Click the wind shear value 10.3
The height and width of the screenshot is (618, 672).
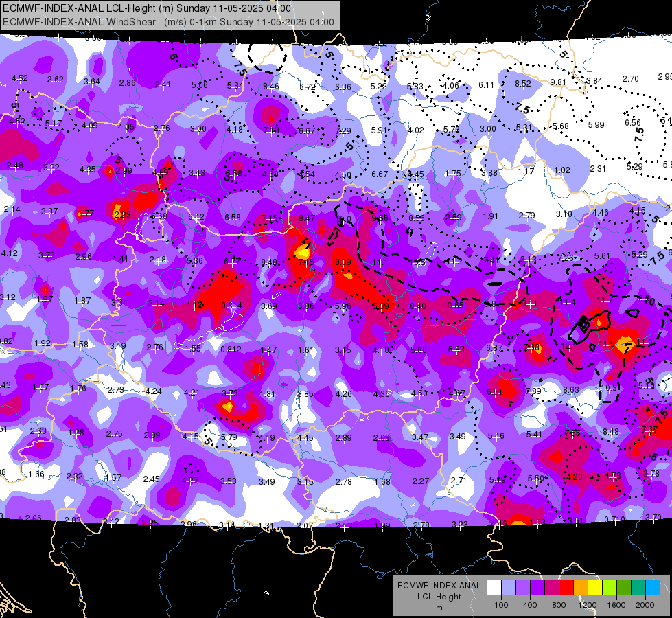point(609,387)
